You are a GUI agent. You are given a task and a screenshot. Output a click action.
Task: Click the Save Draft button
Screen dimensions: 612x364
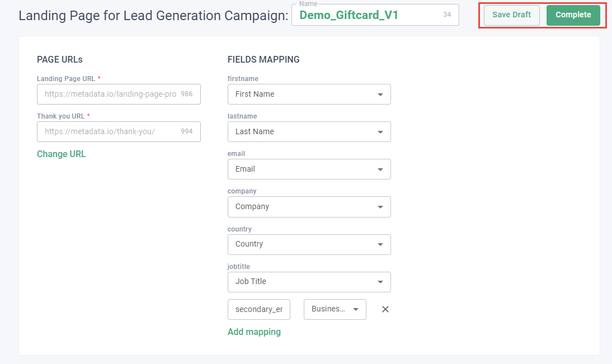point(511,15)
